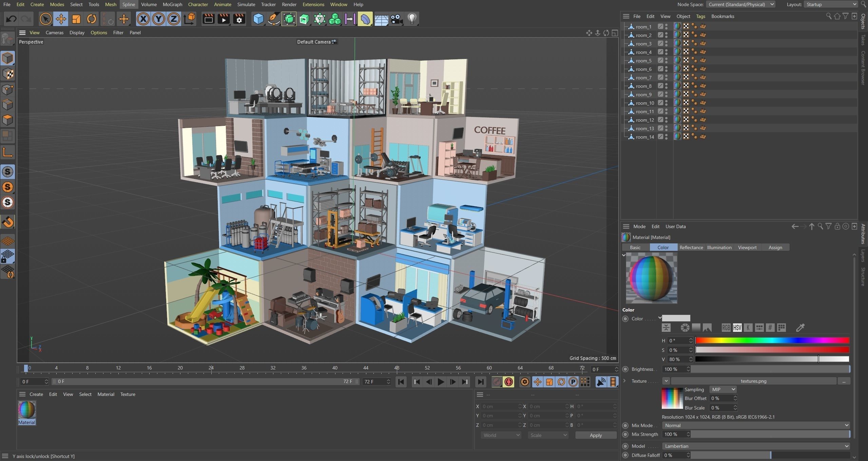
Task: Open texture options dropdown arrow
Action: (x=666, y=381)
